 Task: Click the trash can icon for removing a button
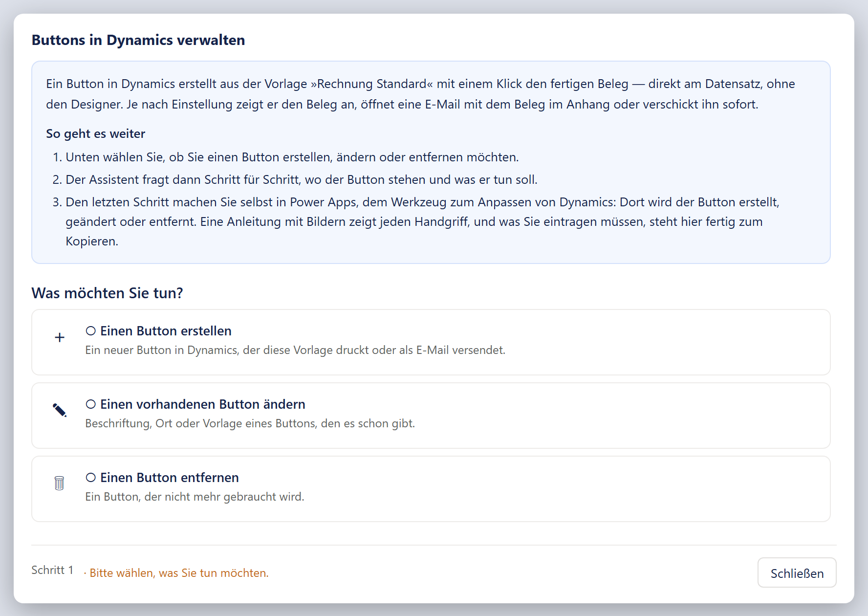pyautogui.click(x=59, y=483)
